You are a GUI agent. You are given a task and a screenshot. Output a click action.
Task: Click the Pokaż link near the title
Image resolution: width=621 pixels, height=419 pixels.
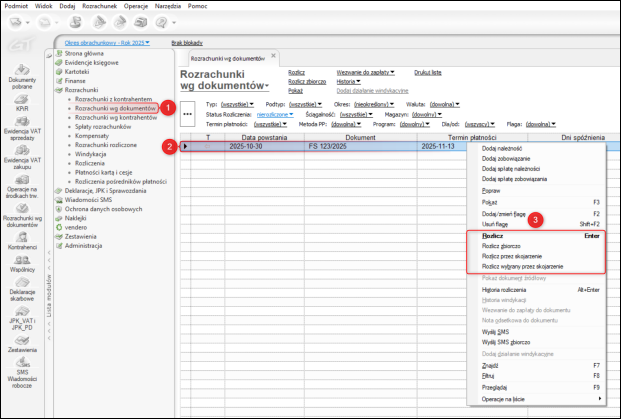[295, 91]
